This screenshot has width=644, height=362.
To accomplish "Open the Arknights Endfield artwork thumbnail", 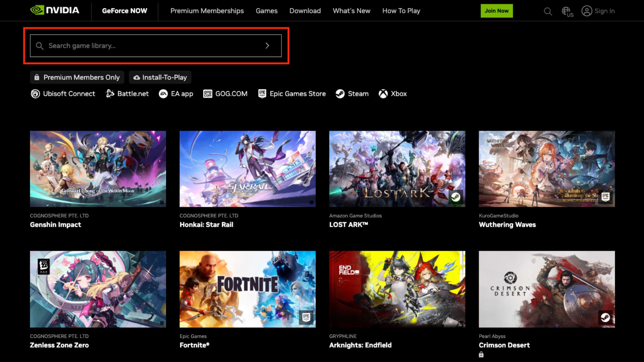I will (397, 289).
